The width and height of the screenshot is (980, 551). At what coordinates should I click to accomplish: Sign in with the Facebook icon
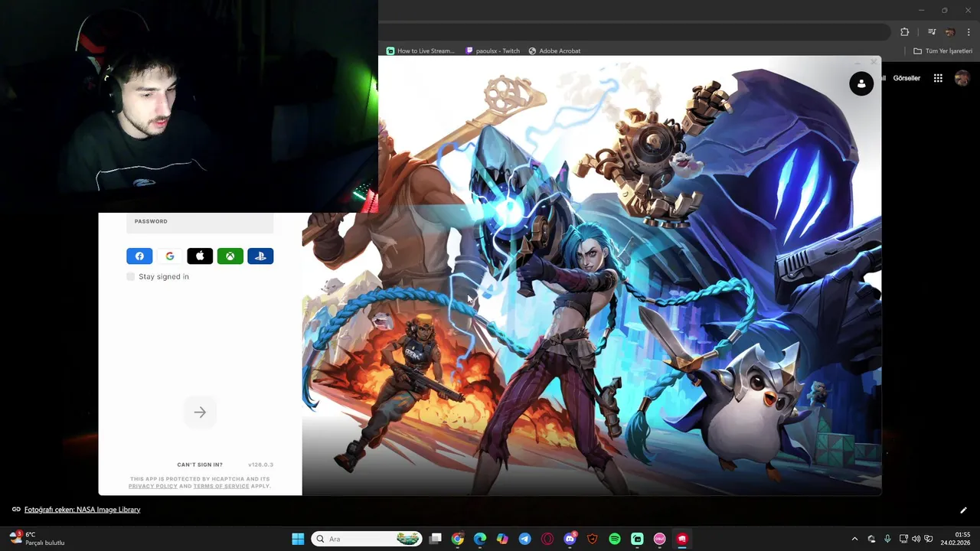tap(139, 256)
